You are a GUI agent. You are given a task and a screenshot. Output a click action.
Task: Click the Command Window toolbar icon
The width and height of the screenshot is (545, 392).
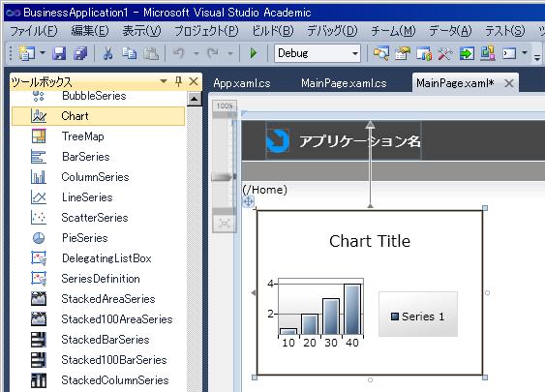coord(509,53)
